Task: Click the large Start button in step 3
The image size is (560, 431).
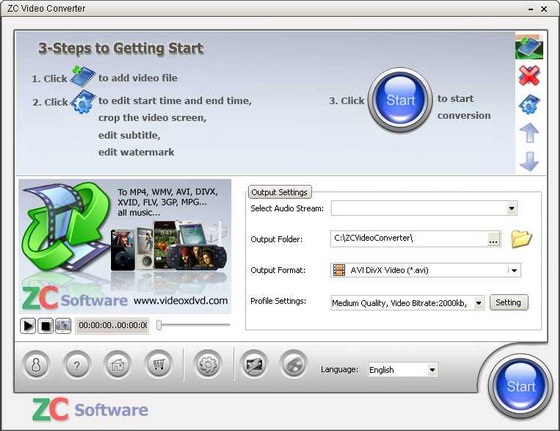Action: (x=400, y=100)
